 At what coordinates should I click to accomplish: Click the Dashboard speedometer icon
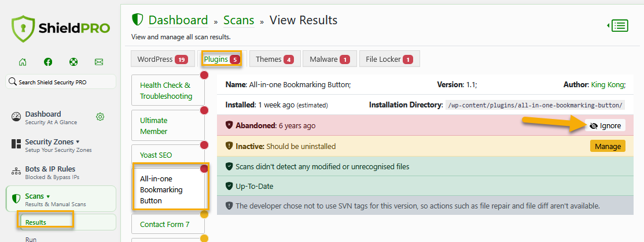coord(16,117)
